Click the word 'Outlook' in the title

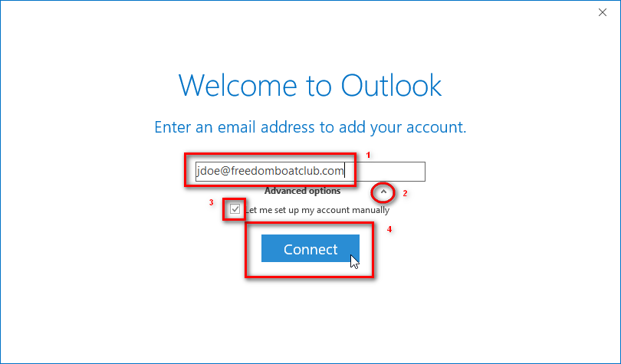(391, 85)
